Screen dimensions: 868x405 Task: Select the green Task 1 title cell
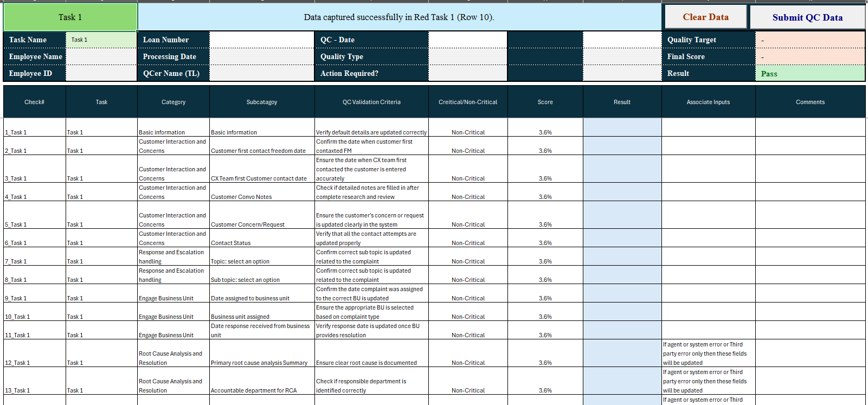coord(70,17)
